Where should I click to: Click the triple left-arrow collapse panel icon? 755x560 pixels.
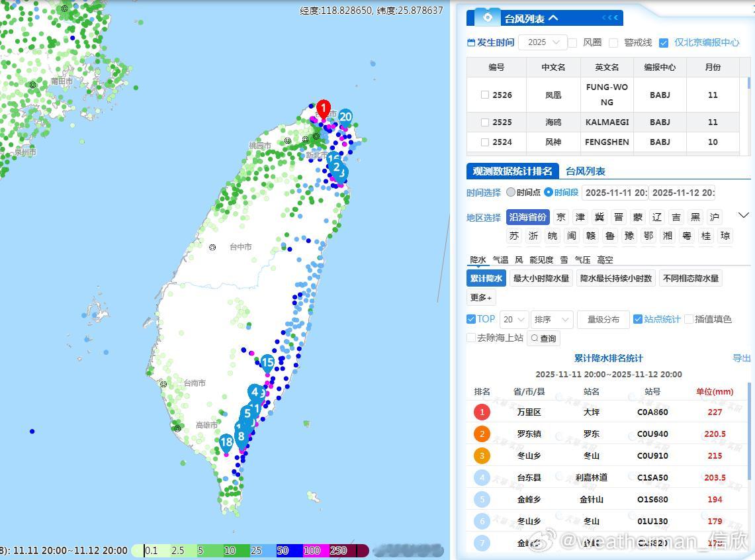(x=609, y=18)
